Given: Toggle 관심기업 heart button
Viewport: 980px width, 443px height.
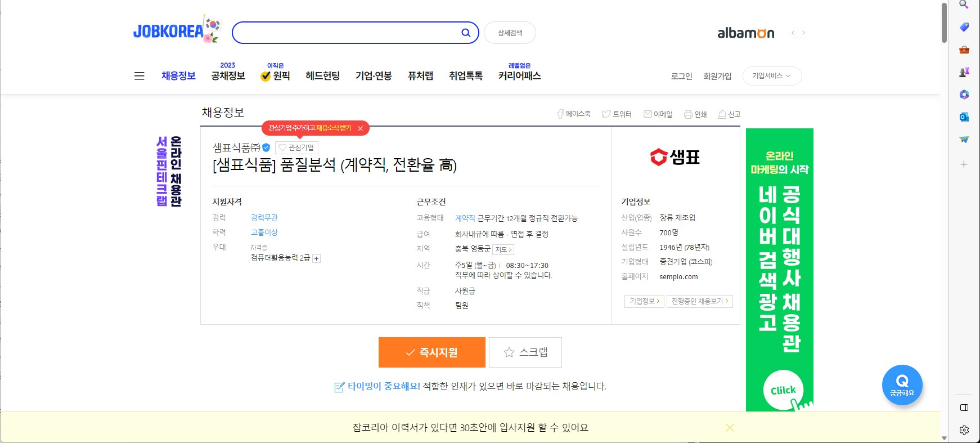Looking at the screenshot, I should pos(296,147).
